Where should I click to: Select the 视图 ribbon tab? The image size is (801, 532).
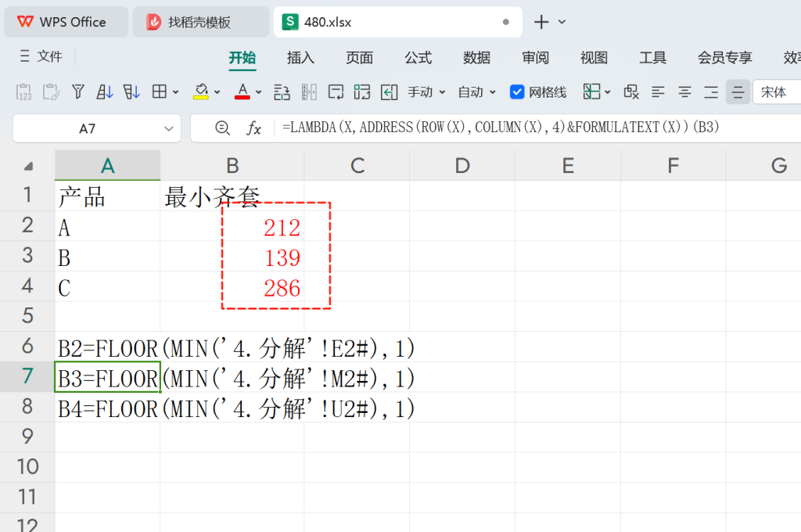click(594, 57)
